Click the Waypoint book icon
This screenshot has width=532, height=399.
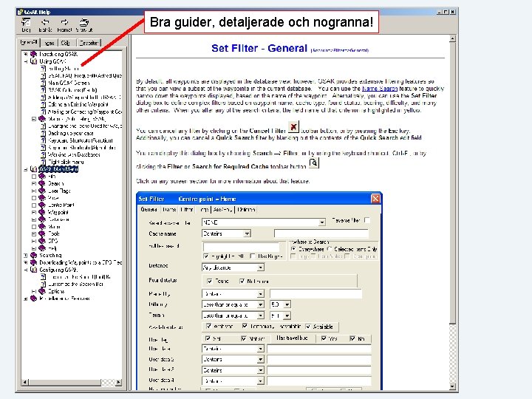[41, 212]
